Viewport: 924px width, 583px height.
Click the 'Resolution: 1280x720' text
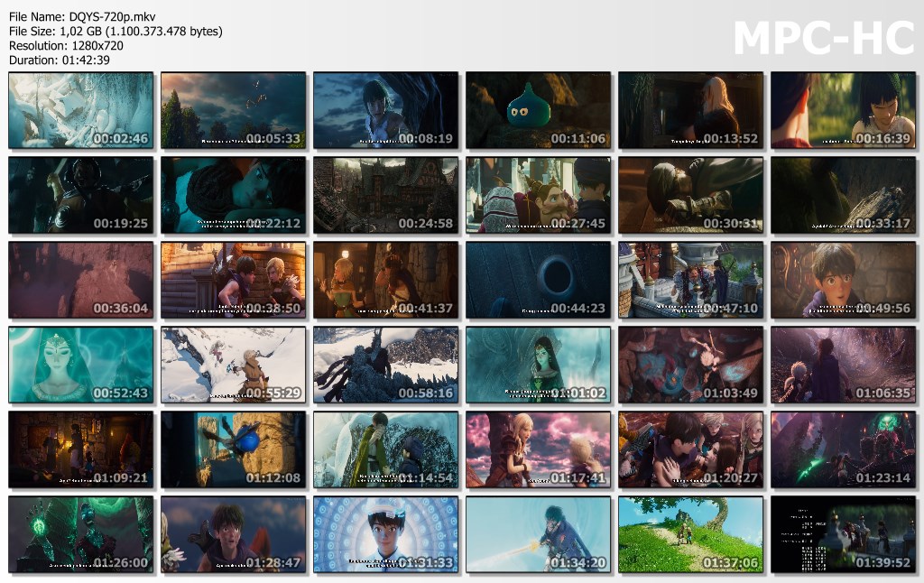(x=66, y=45)
